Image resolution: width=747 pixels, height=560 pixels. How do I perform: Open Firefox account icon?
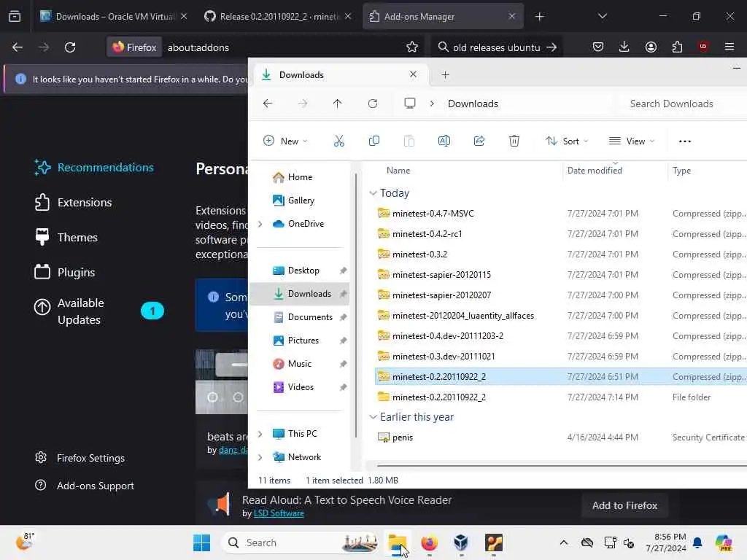(x=651, y=47)
